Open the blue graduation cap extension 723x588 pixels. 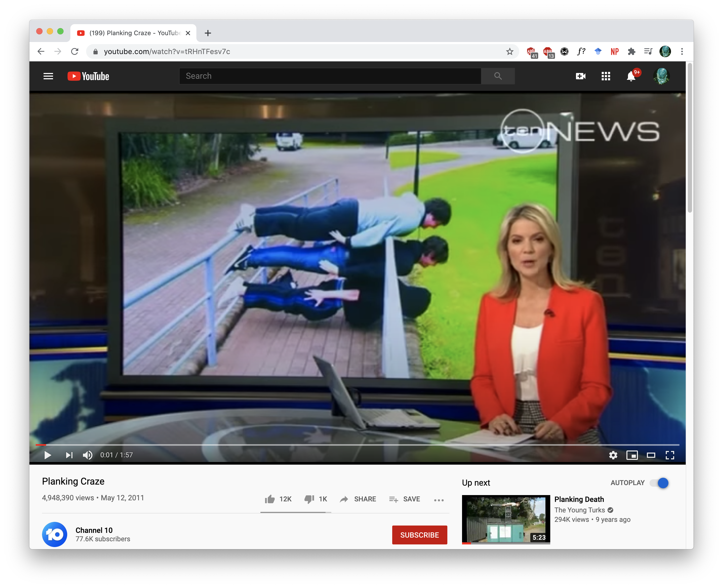point(598,51)
